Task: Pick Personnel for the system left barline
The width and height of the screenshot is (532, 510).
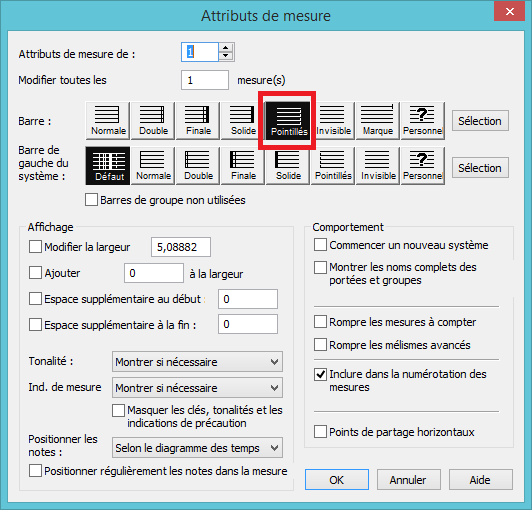Action: tap(422, 166)
